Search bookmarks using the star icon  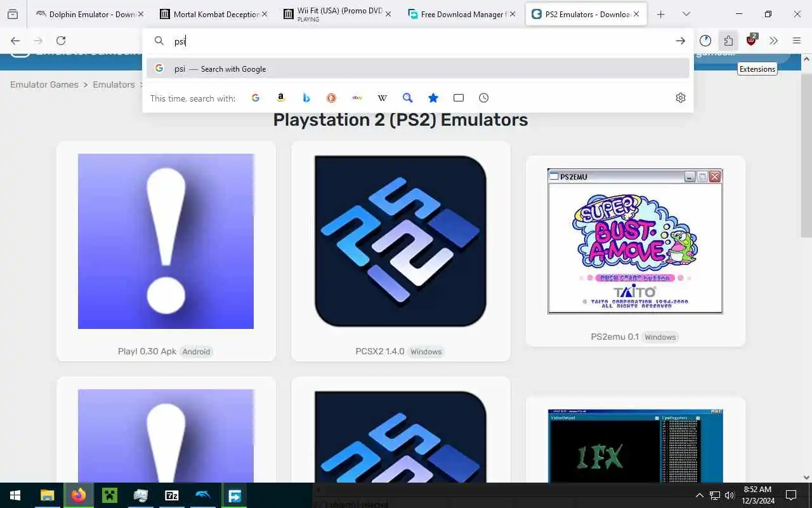pyautogui.click(x=433, y=98)
